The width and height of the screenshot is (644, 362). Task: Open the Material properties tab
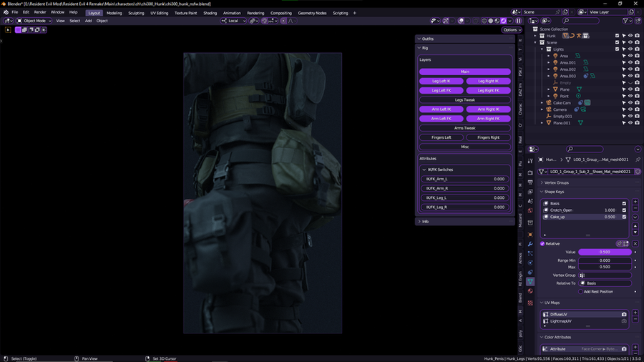pyautogui.click(x=530, y=291)
